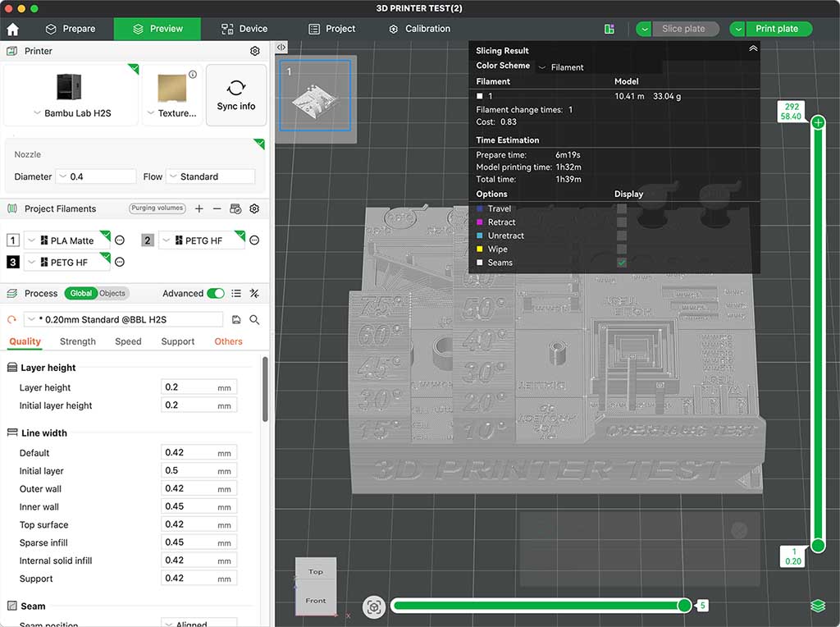Image resolution: width=840 pixels, height=627 pixels.
Task: Open the Bambu Lab H2S printer dropdown
Action: click(71, 113)
